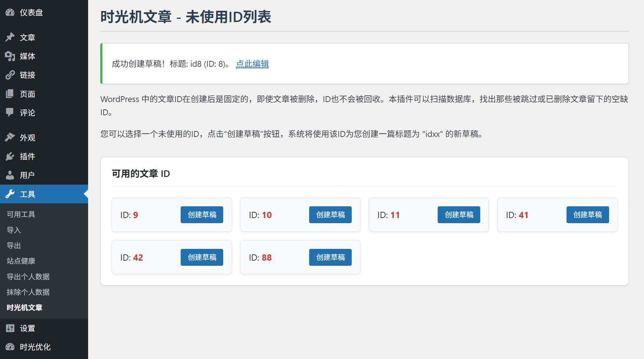Click the 点此编辑 link in the notice
This screenshot has width=644, height=359.
[252, 64]
